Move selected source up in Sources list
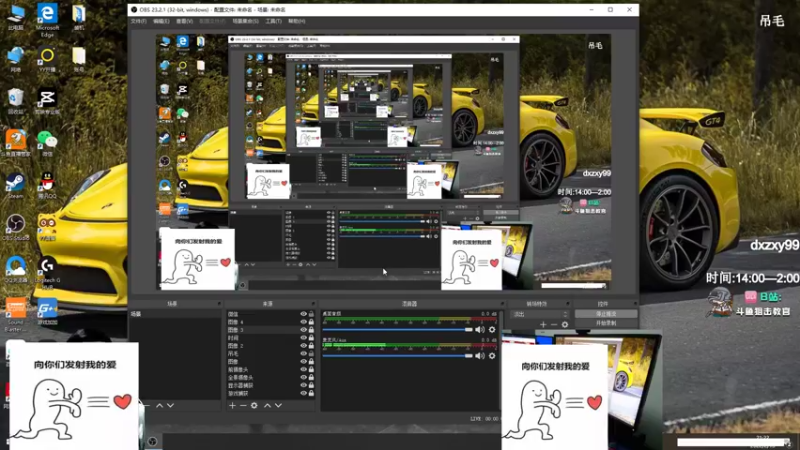This screenshot has width=800, height=450. [267, 406]
